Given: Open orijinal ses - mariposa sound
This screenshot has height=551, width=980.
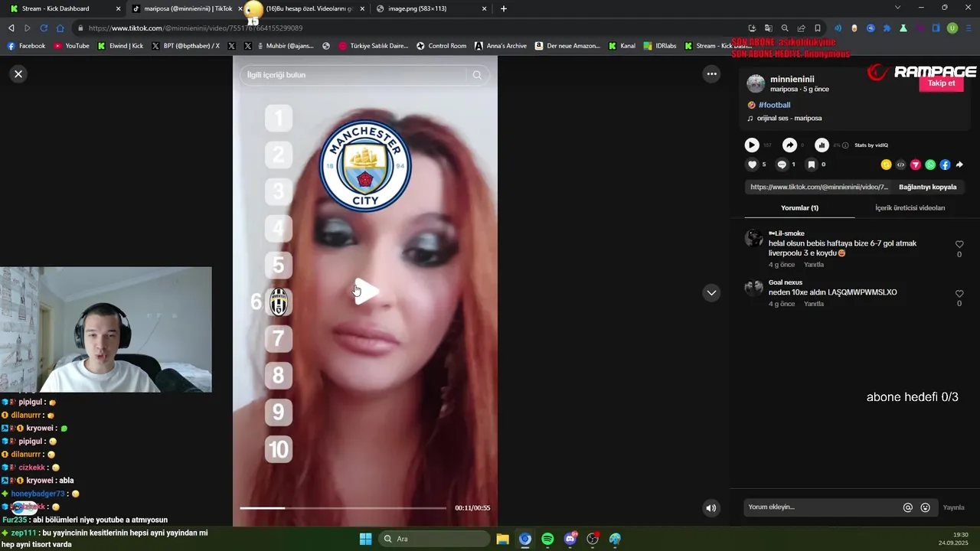Looking at the screenshot, I should tap(789, 119).
